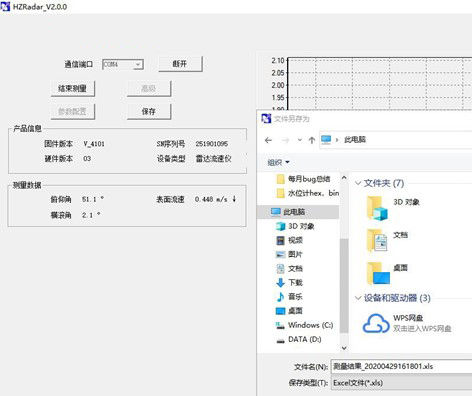
Task: Click the 断开 disconnect button
Action: coord(180,64)
